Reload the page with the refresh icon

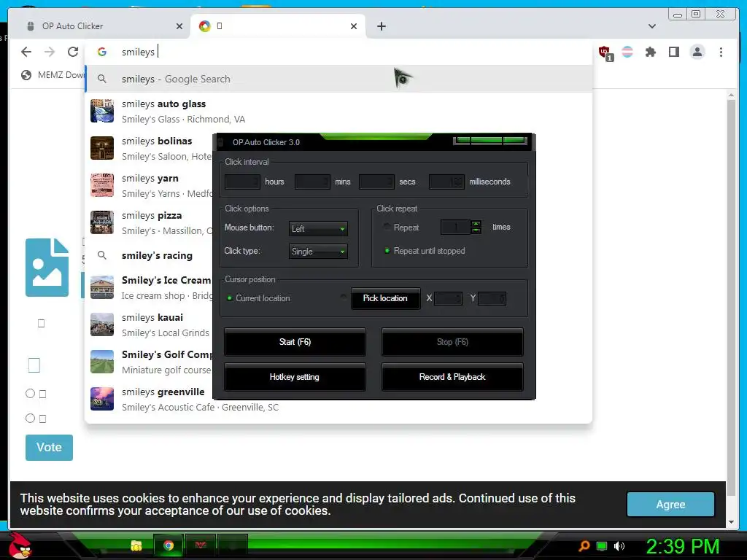[x=73, y=52]
